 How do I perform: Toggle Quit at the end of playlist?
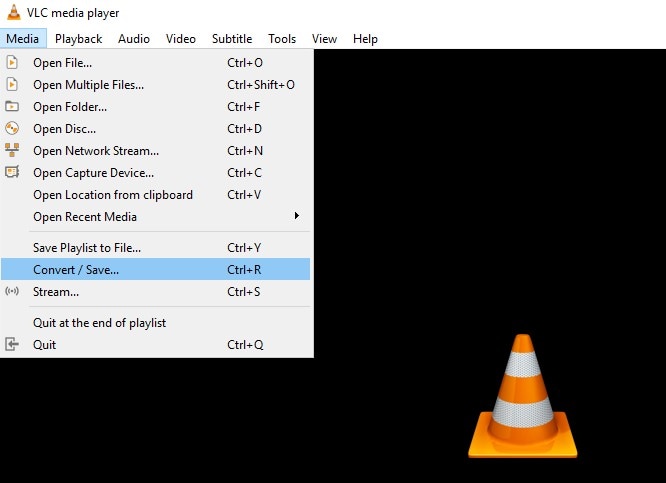point(155,323)
